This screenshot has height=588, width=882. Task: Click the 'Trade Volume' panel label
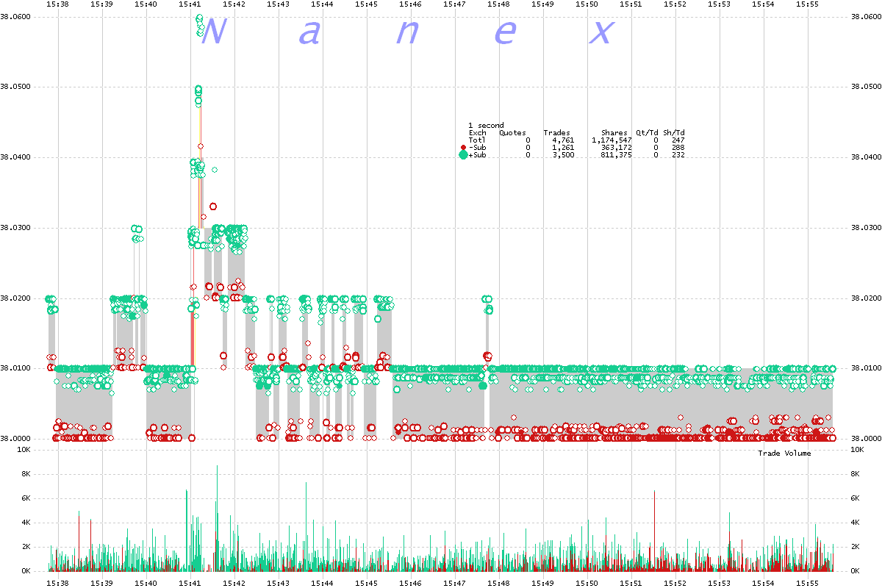tap(784, 453)
